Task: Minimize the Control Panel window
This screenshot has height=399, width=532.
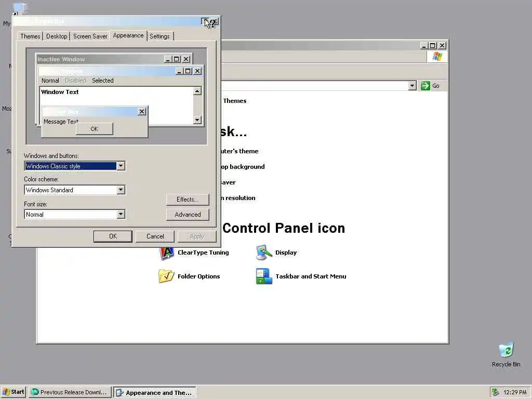Action: click(x=424, y=46)
